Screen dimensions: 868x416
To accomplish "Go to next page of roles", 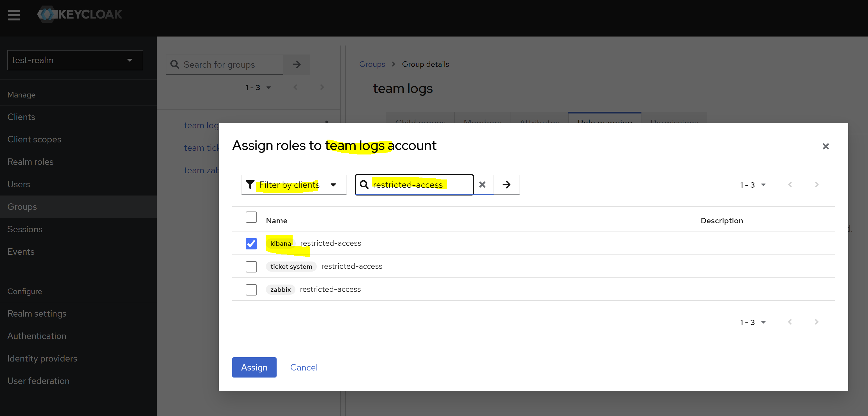I will coord(817,185).
